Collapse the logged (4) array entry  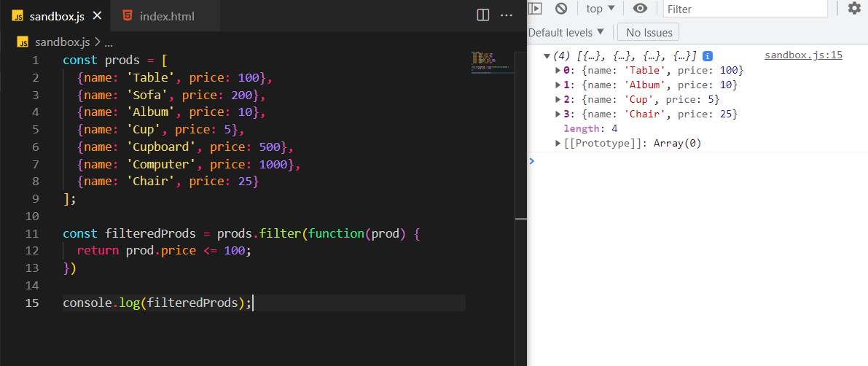(x=547, y=56)
